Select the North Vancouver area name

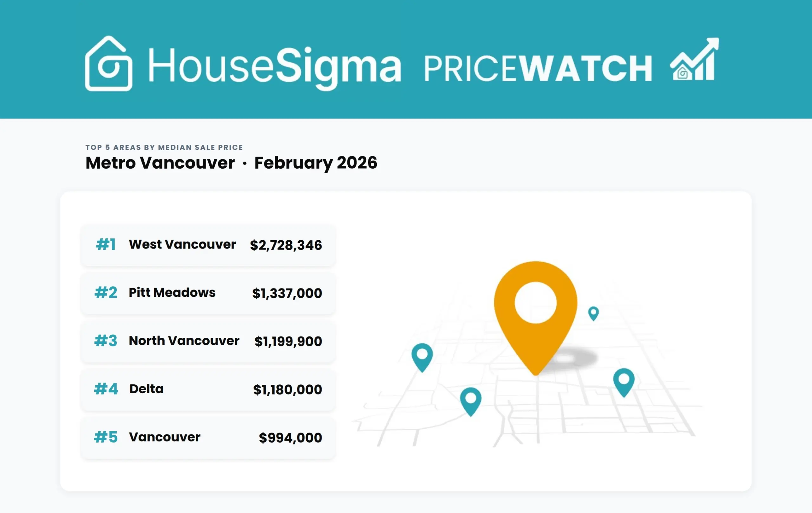(184, 341)
